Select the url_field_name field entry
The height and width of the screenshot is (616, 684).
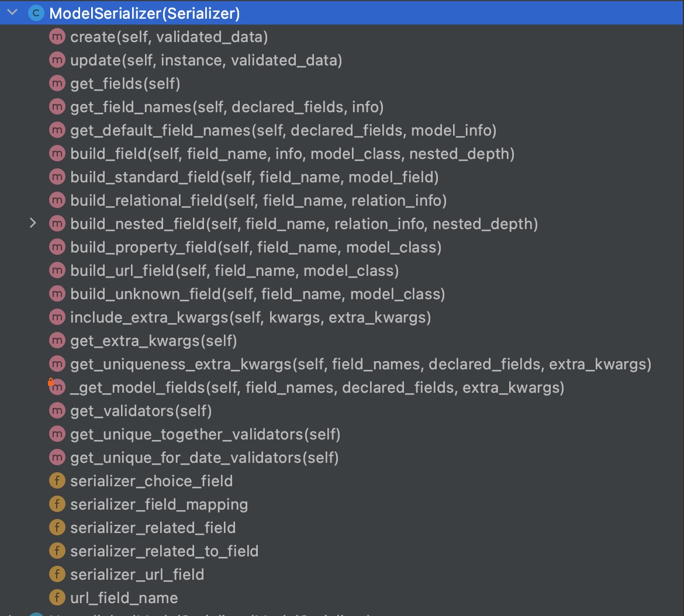coord(123,597)
